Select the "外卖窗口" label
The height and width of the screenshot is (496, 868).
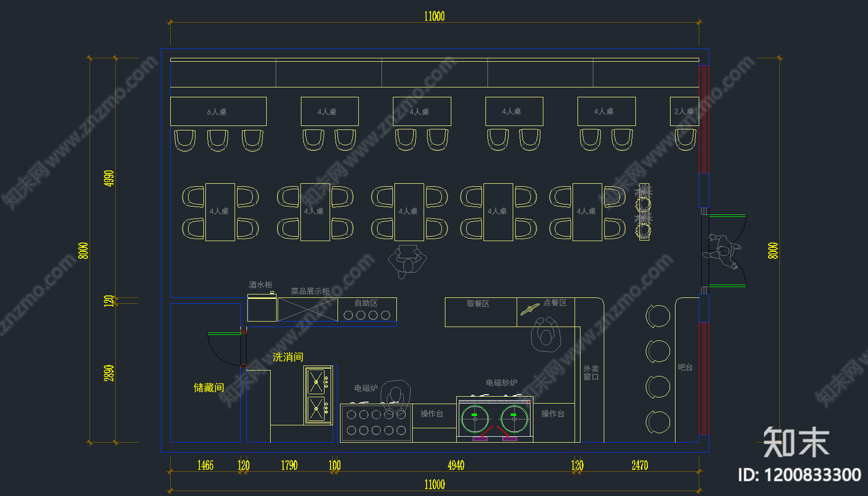(591, 372)
